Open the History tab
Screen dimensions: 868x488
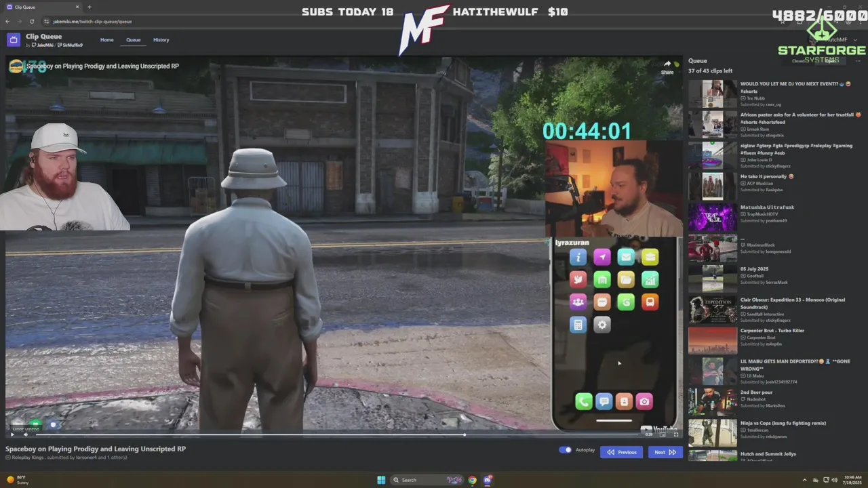click(x=161, y=40)
